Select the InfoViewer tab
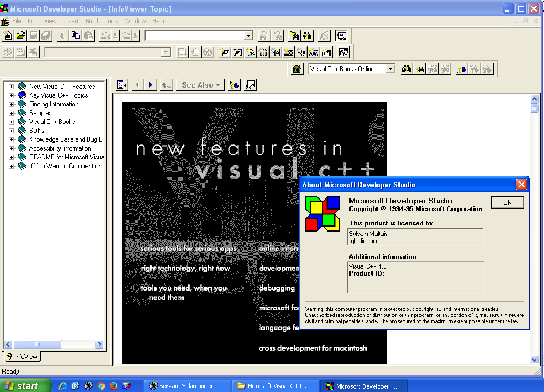544x392 pixels. click(x=22, y=357)
